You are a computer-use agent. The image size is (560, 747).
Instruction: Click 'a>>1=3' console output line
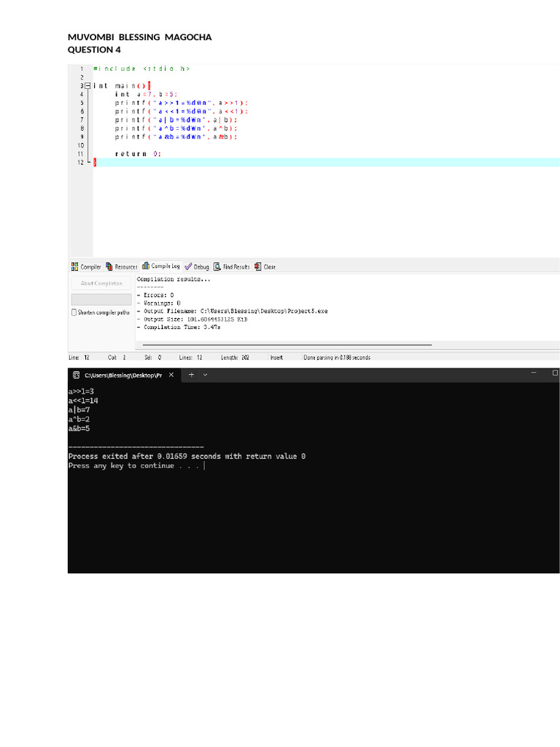coord(81,392)
